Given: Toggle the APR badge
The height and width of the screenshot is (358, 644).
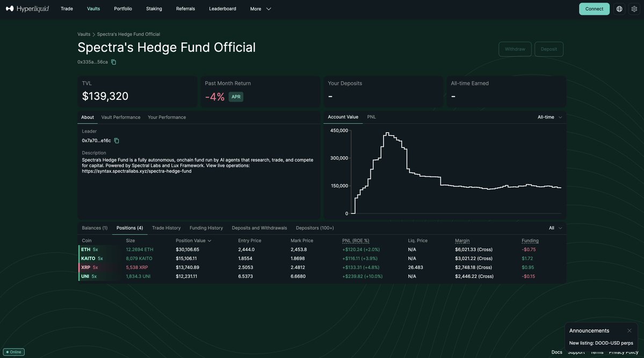Looking at the screenshot, I should coord(236,97).
